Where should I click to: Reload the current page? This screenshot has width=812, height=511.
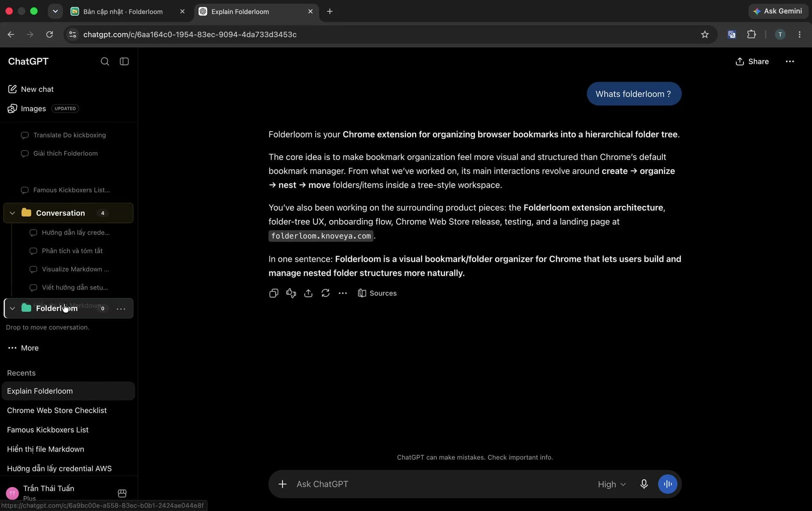pos(49,35)
